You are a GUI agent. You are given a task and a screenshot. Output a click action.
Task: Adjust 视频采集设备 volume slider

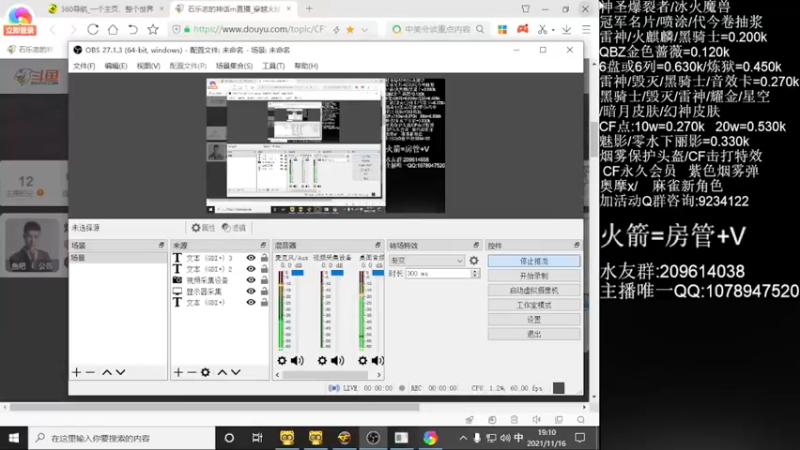[x=337, y=273]
